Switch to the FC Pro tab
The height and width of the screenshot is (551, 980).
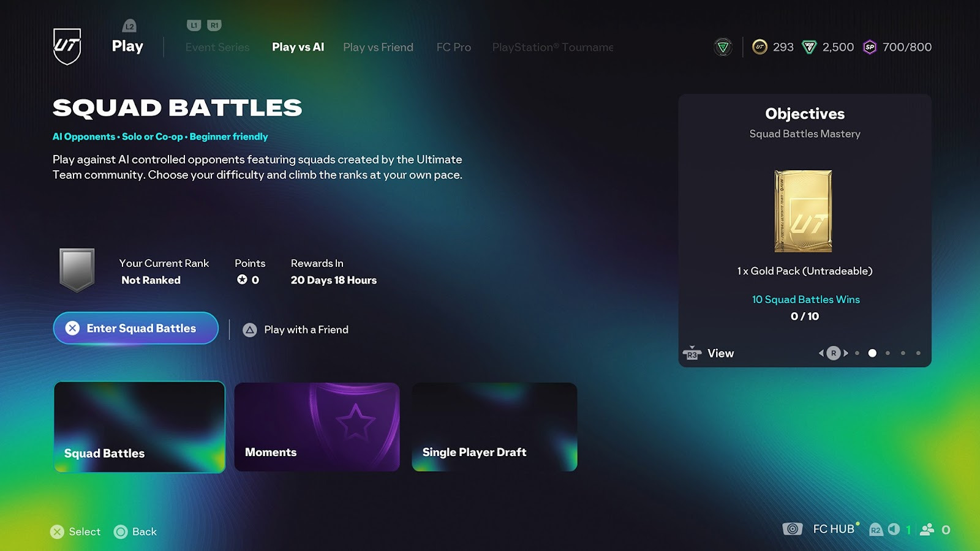[454, 47]
